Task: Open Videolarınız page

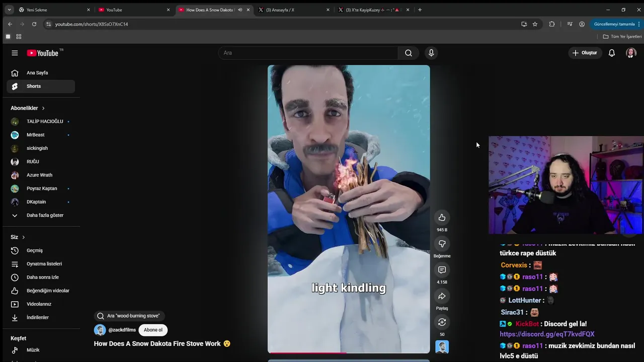Action: coord(41,304)
